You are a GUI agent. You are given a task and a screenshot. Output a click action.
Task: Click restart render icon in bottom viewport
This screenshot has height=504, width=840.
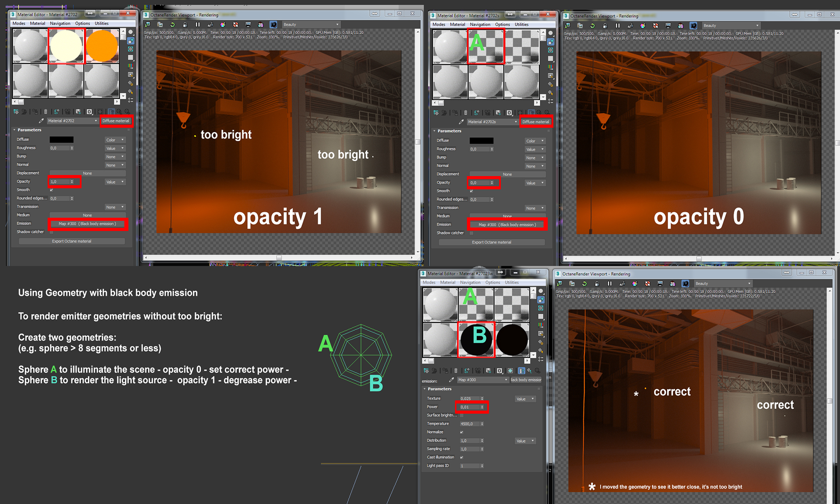[x=584, y=283]
